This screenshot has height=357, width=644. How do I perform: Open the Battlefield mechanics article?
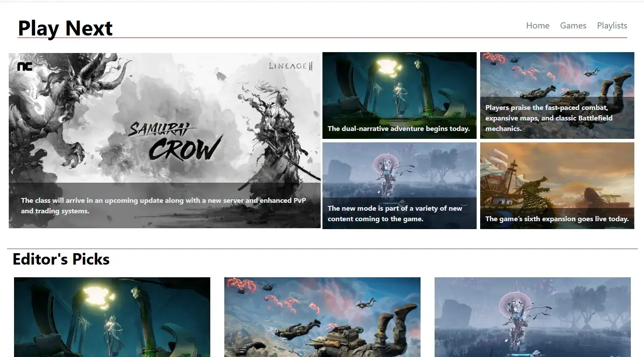click(x=557, y=79)
